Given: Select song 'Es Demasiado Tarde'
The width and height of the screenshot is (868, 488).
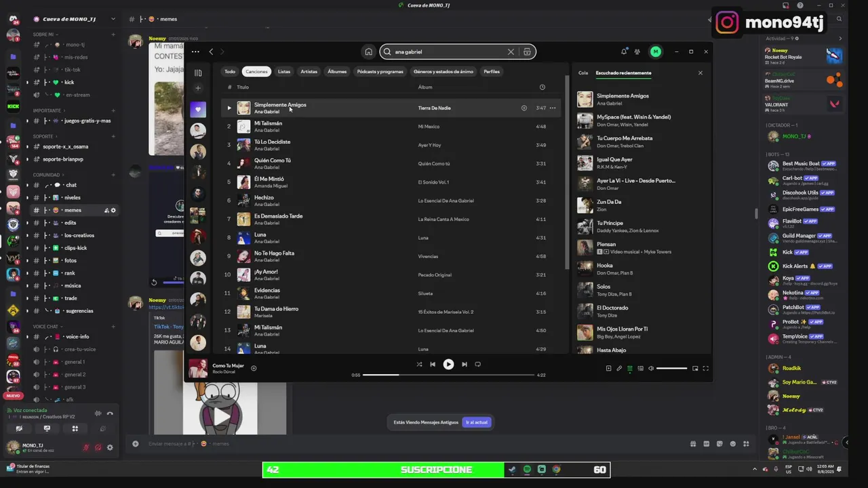Looking at the screenshot, I should tap(278, 216).
